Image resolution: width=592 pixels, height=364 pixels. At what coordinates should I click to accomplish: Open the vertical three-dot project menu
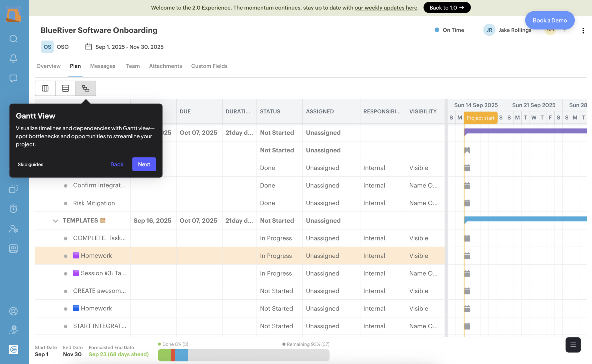(x=583, y=30)
